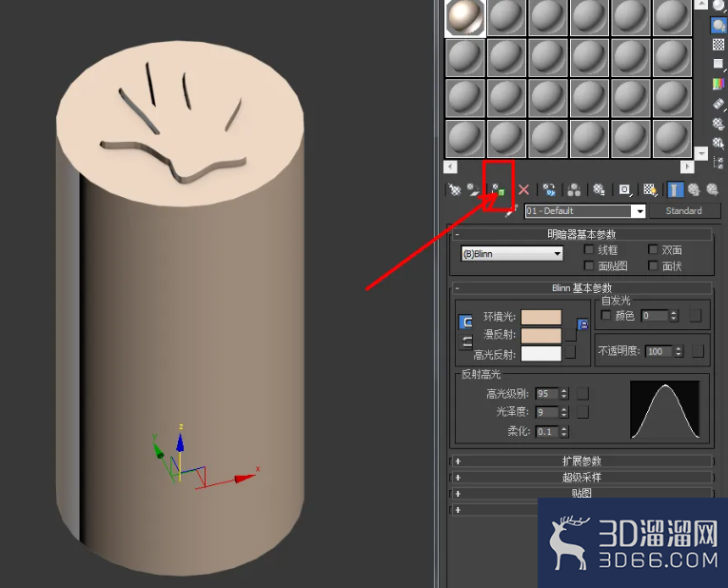Viewport: 728px width, 588px height.
Task: Toggle Show Shaded Material in Viewport
Action: click(650, 189)
